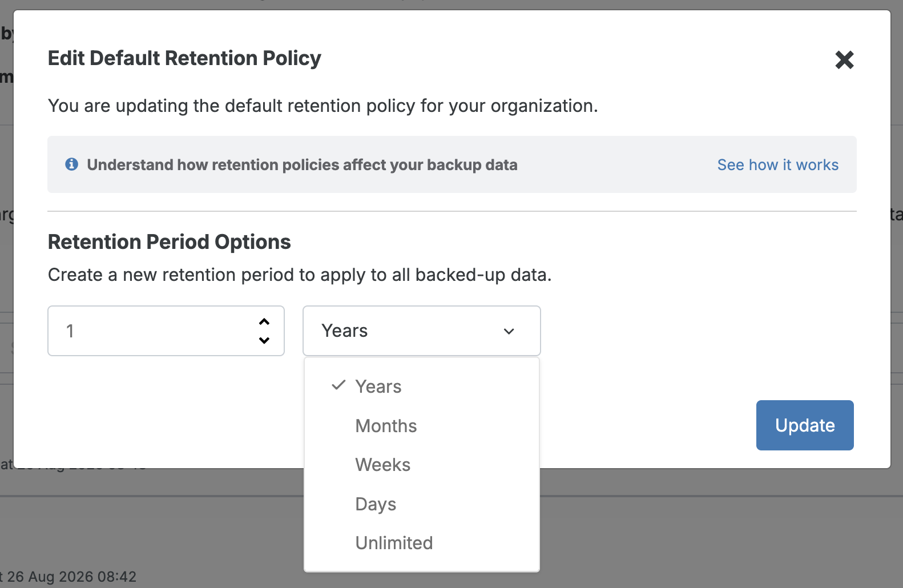Click the Edit Default Retention Policy title
Viewport: 903px width, 588px height.
click(x=184, y=58)
